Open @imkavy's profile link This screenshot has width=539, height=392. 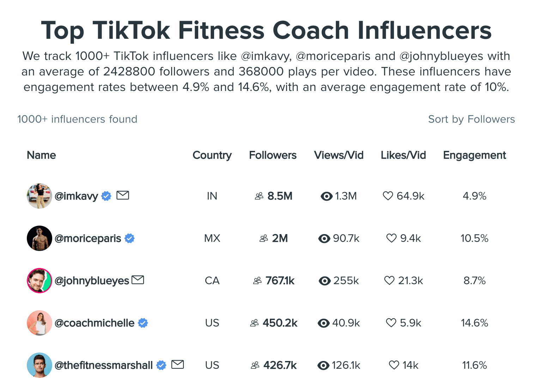[76, 196]
